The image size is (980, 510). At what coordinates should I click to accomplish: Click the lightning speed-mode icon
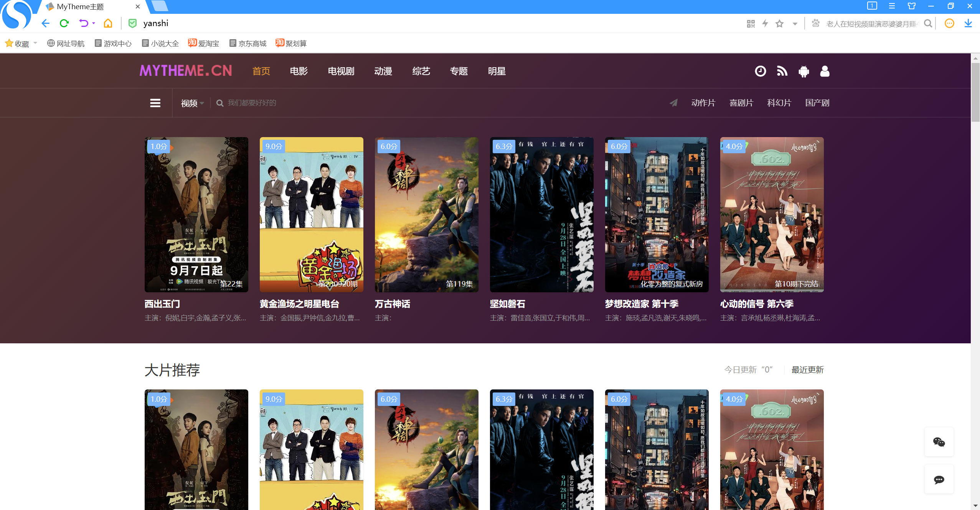click(x=765, y=24)
